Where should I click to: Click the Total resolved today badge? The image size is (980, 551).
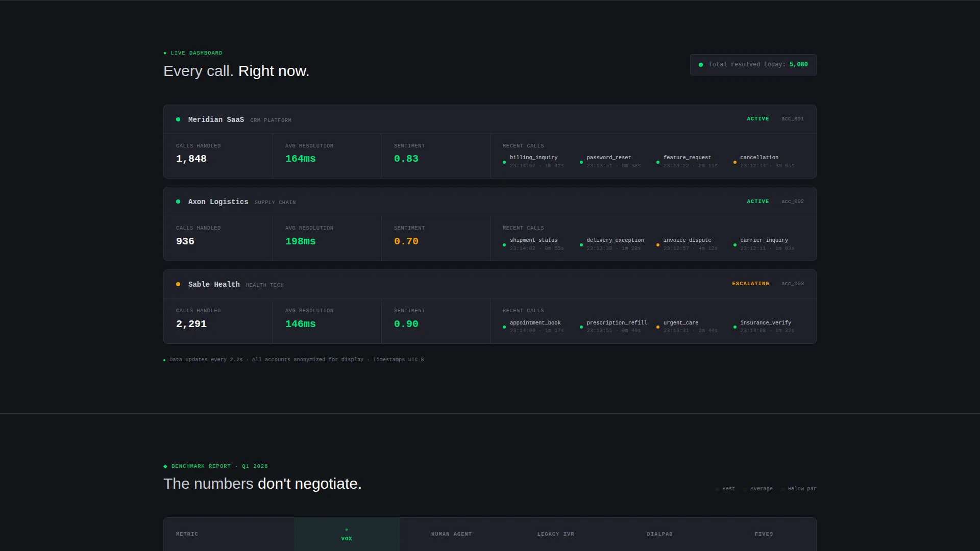753,65
